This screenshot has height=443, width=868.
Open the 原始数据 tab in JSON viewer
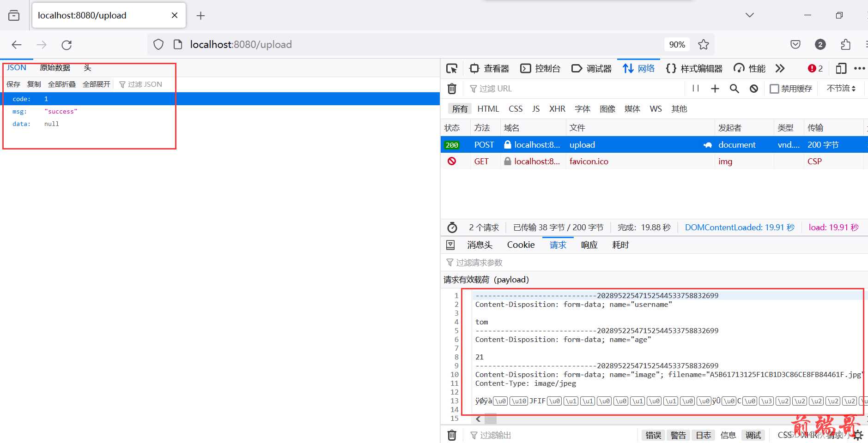tap(55, 68)
